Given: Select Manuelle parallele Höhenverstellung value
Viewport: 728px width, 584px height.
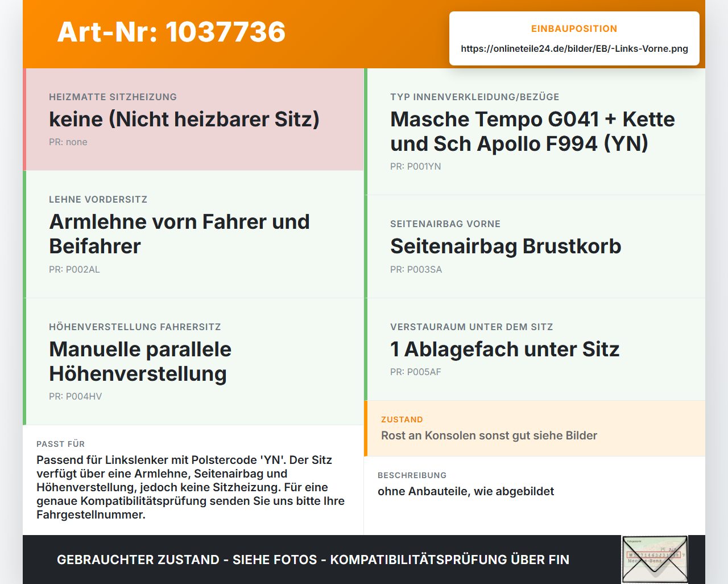Looking at the screenshot, I should coord(140,361).
